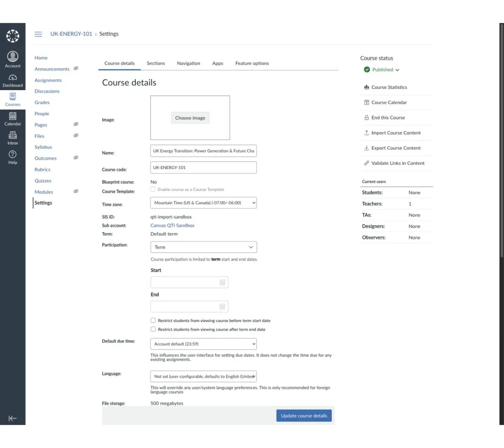Click hidden-eye icon next to Modules

pos(76,191)
